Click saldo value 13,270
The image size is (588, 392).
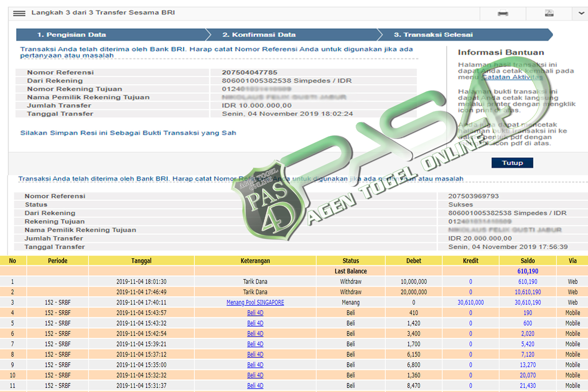tap(528, 365)
